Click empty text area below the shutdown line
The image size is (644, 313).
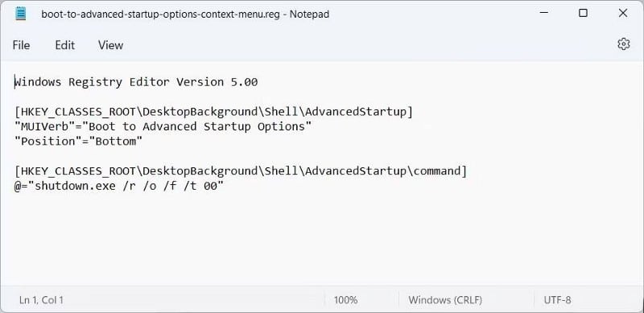tap(322, 238)
